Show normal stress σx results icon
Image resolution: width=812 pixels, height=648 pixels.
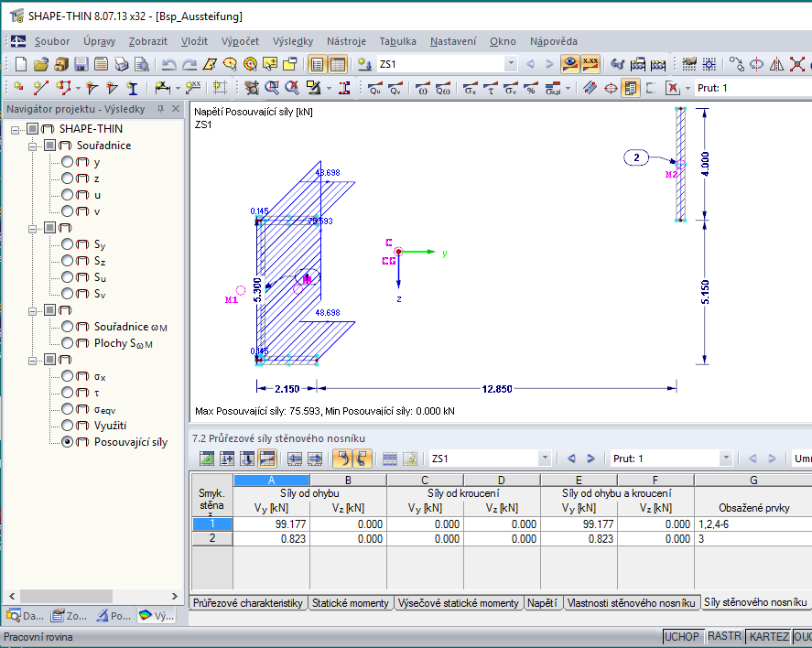471,88
